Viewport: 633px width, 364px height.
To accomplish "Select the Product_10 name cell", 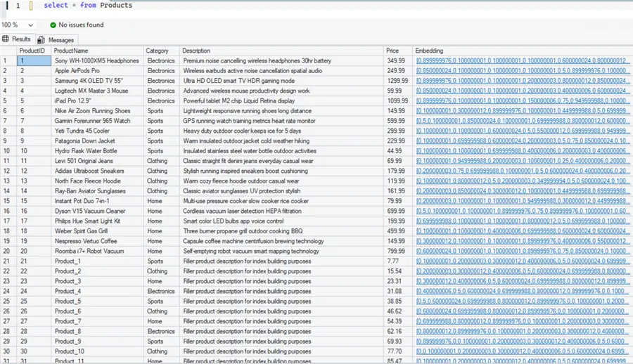I will pos(97,351).
